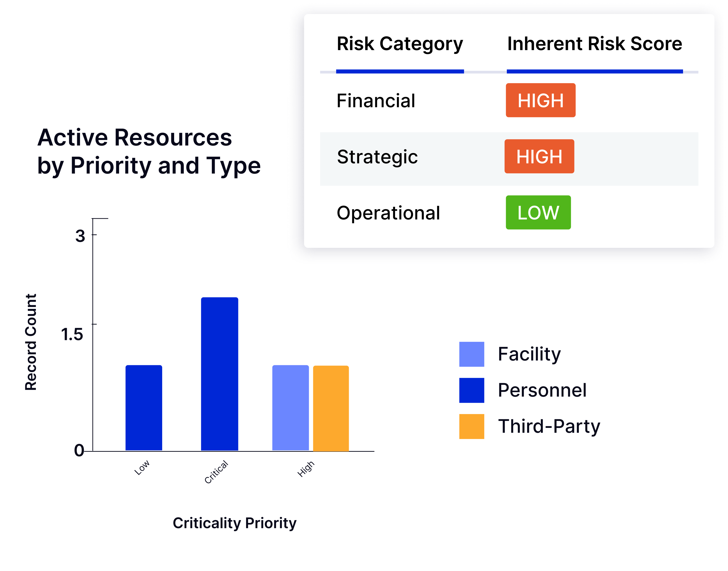
Task: Click the Facility legend color swatch
Action: [471, 354]
